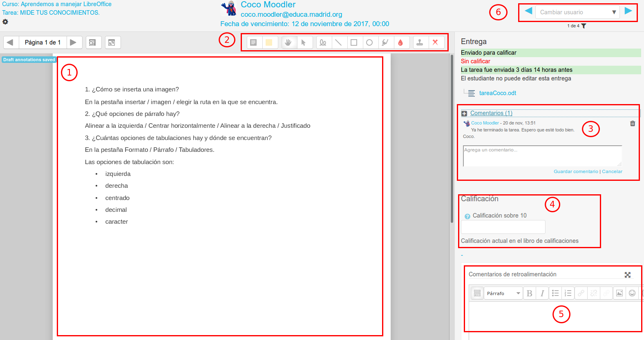644x340 pixels.
Task: Click the Coco Moodler avatar picture
Action: [x=229, y=8]
